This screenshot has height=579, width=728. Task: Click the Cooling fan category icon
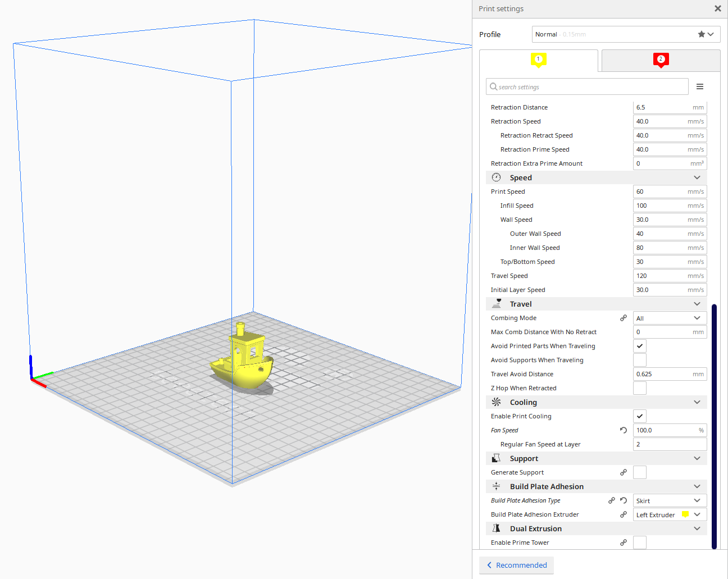tap(496, 402)
